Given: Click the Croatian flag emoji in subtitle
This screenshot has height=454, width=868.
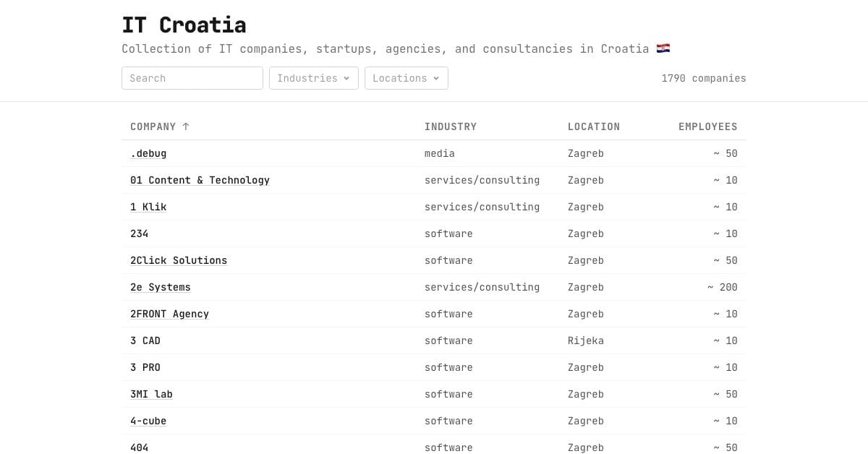Looking at the screenshot, I should point(663,48).
